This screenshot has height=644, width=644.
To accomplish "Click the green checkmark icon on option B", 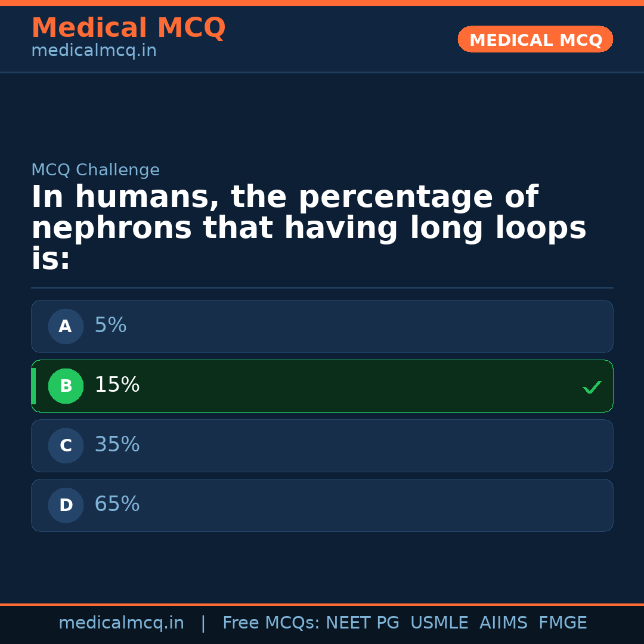I will 592,388.
